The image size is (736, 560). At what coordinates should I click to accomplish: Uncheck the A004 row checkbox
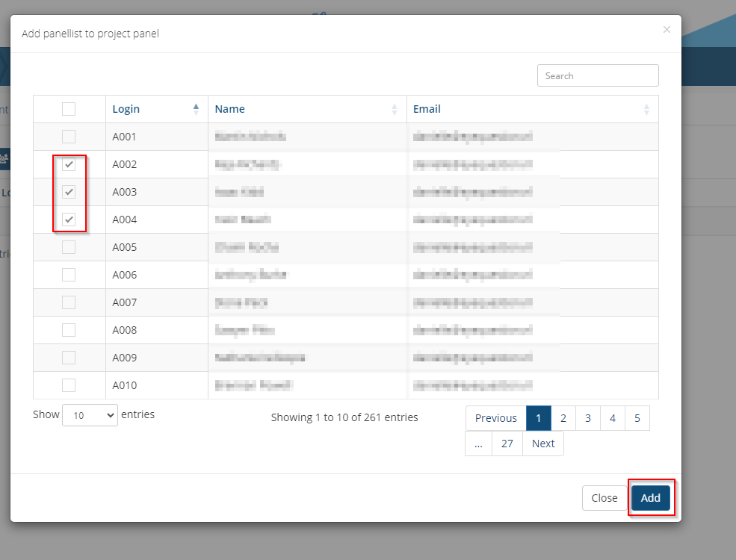(69, 220)
